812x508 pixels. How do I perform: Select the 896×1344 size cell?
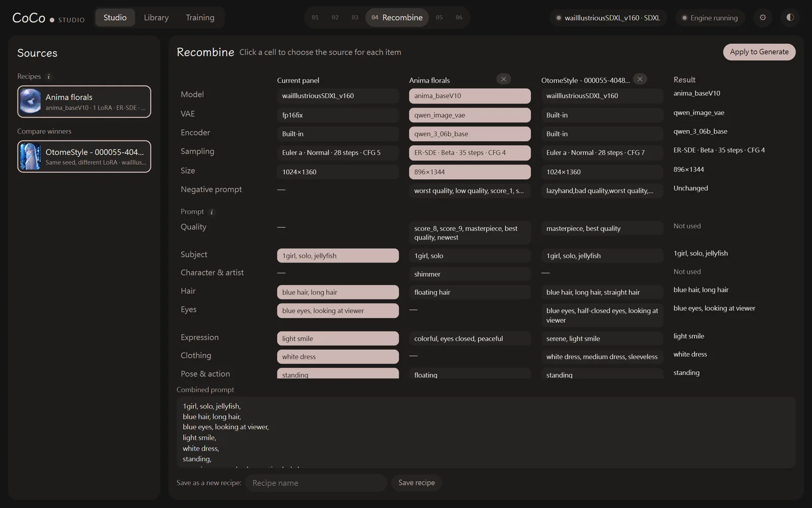(x=470, y=172)
